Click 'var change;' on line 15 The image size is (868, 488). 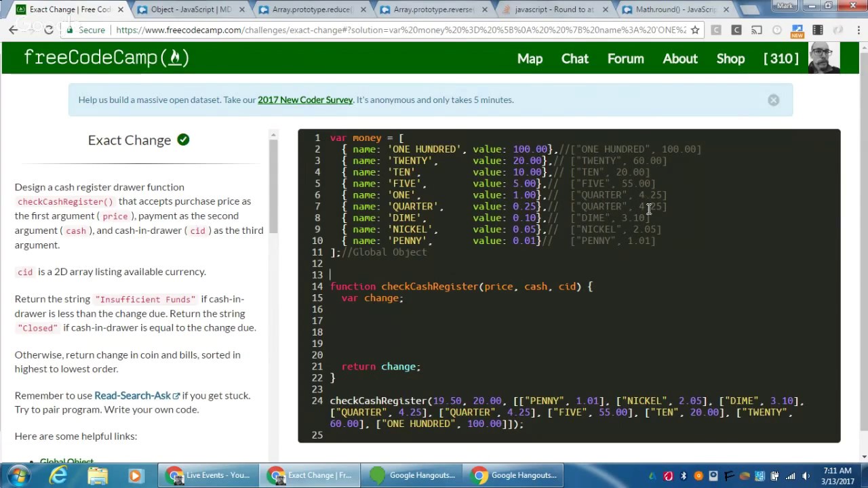tap(372, 298)
